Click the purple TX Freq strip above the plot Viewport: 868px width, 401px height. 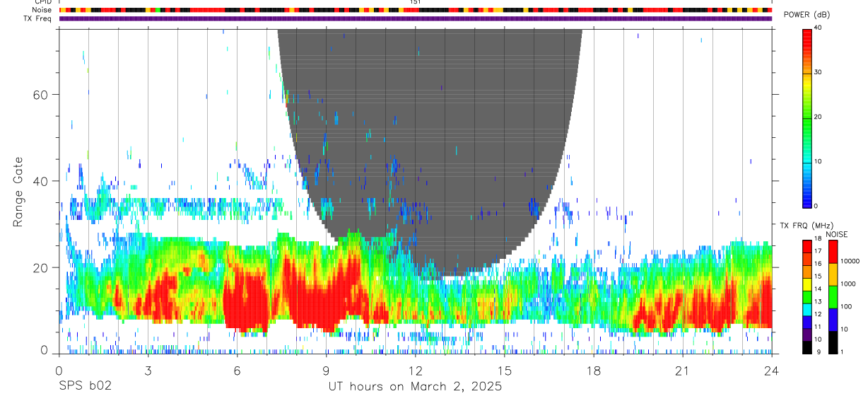416,18
